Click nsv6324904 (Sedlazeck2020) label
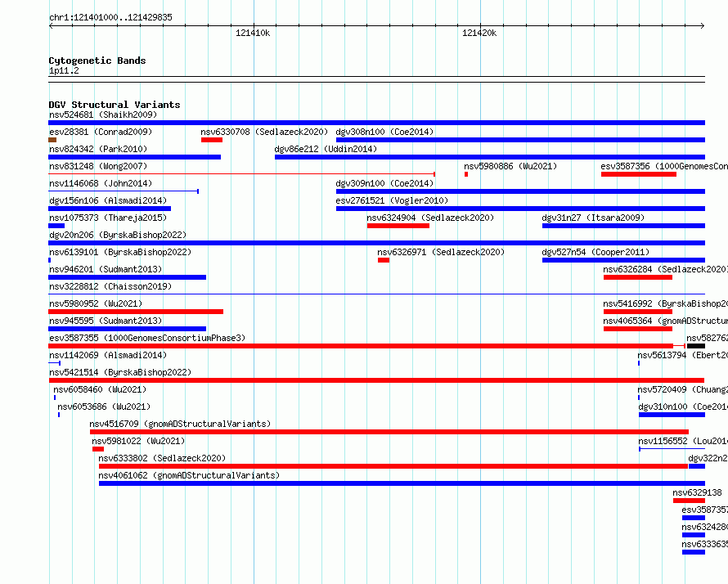728x584 pixels. coord(430,218)
